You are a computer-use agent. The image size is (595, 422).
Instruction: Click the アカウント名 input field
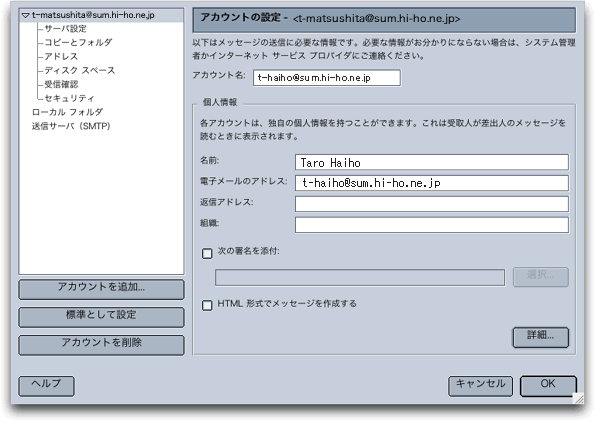pyautogui.click(x=327, y=78)
